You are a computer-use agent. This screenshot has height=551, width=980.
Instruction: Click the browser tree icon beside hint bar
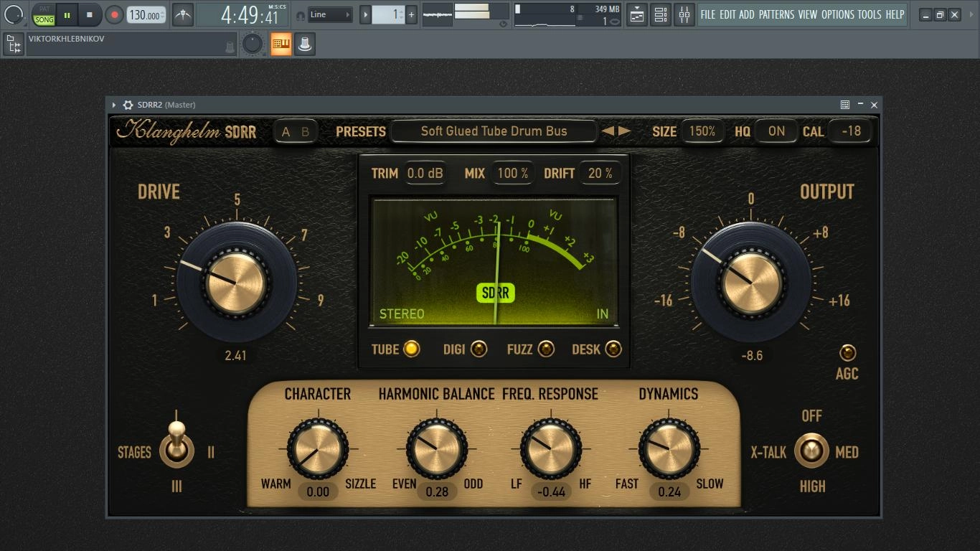click(13, 44)
